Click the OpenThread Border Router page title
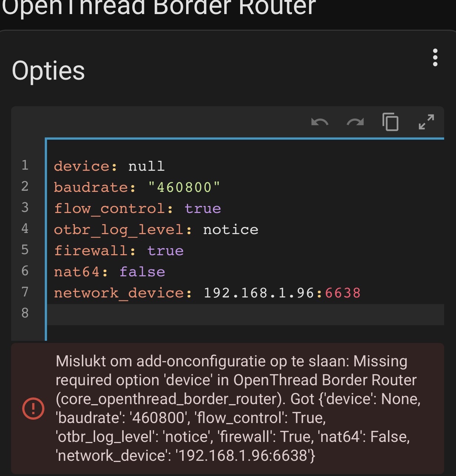This screenshot has width=456, height=476. point(159,7)
